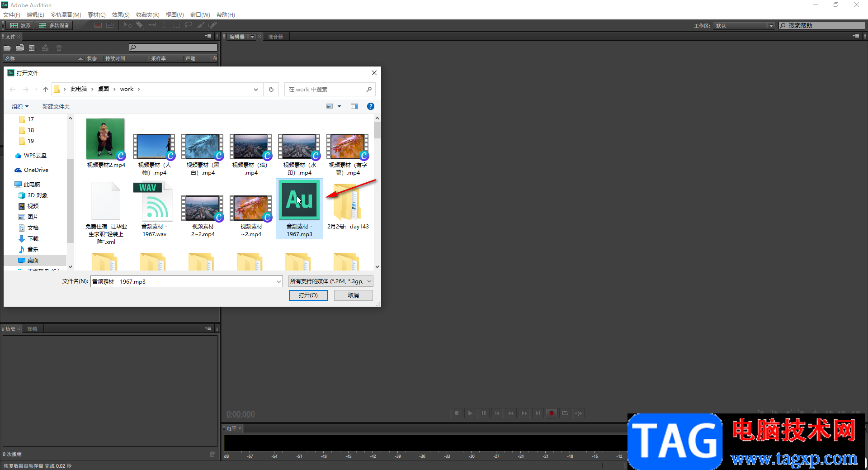Open the file type filter dropdown
This screenshot has height=470, width=868.
click(331, 281)
